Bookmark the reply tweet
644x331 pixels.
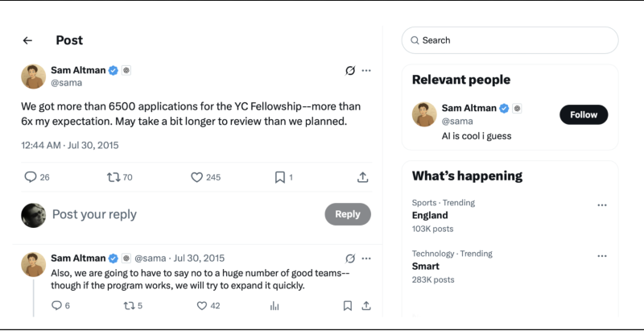coord(347,305)
